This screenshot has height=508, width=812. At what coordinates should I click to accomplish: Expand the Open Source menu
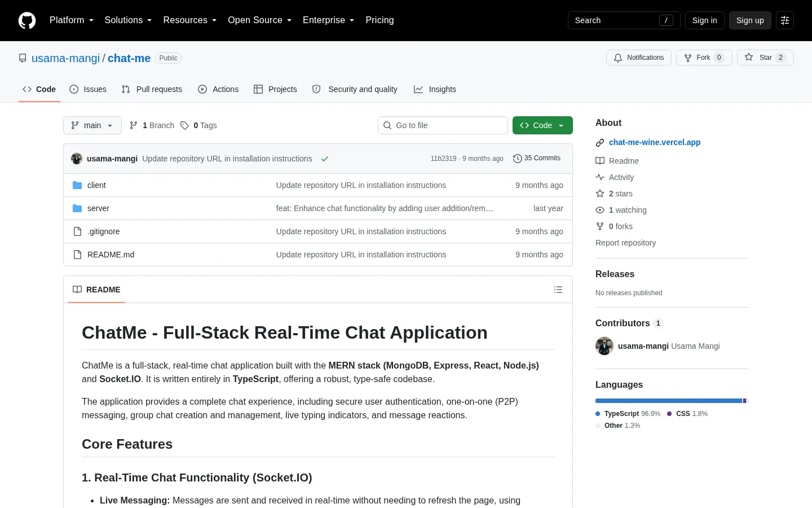point(260,20)
